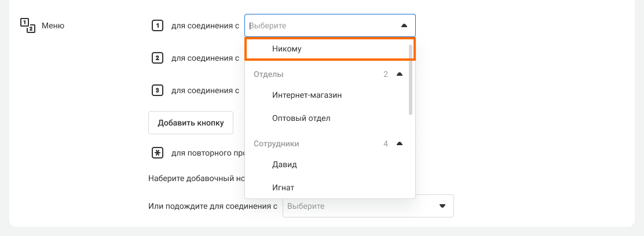Select Оптовый отдел option

click(301, 118)
